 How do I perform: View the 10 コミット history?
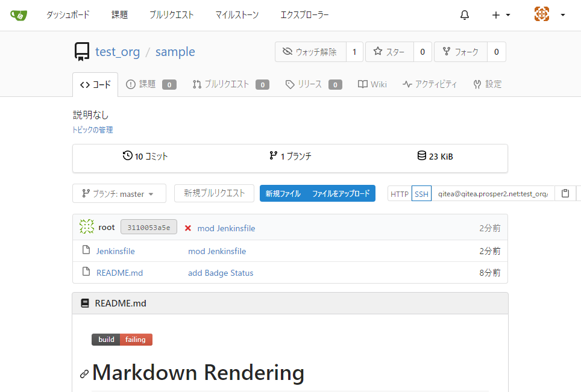[145, 156]
